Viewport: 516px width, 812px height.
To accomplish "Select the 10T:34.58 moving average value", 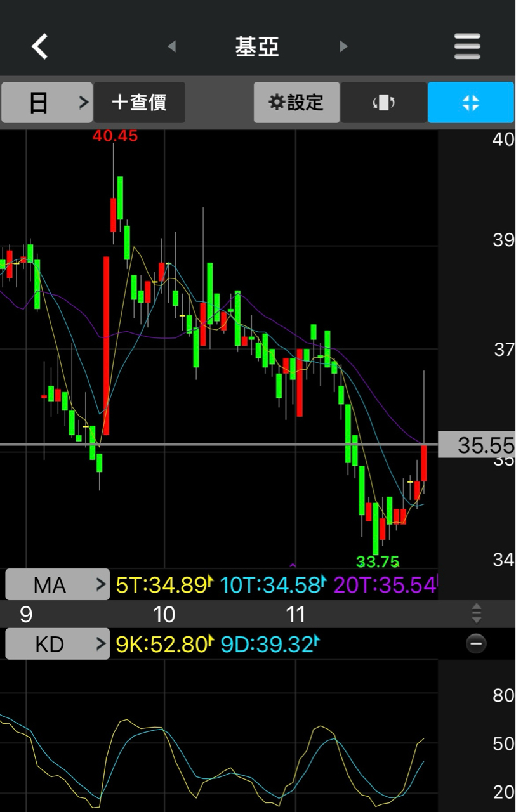I will 272,584.
